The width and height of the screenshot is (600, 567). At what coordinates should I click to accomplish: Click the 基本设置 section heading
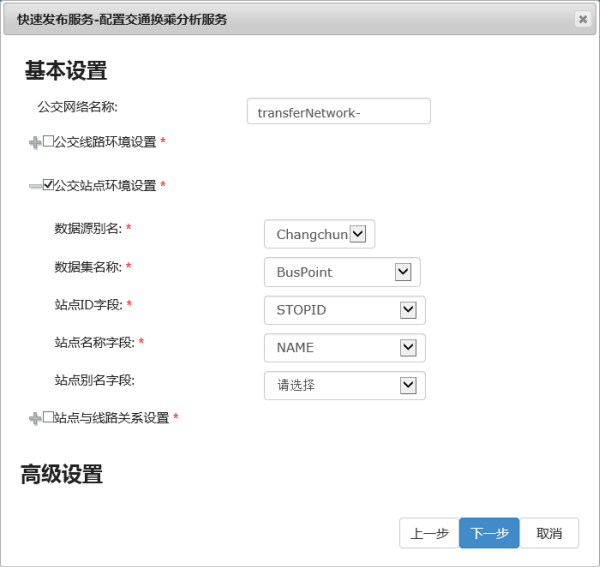click(65, 70)
